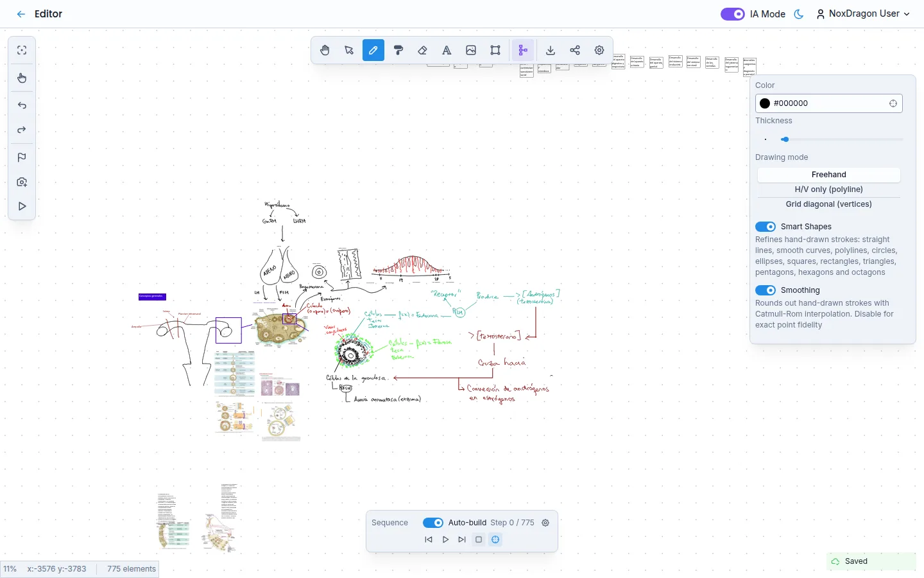Click the Saved status indicator
This screenshot has width=924, height=578.
(x=871, y=561)
